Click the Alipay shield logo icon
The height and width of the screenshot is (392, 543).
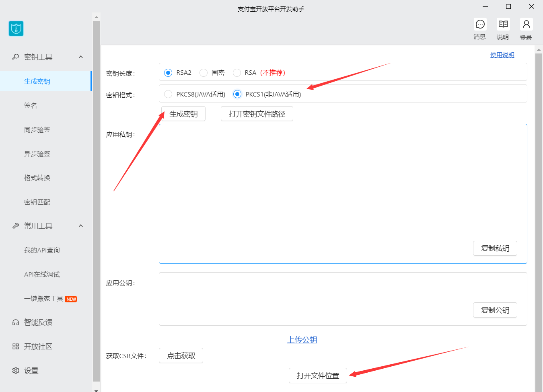[16, 29]
